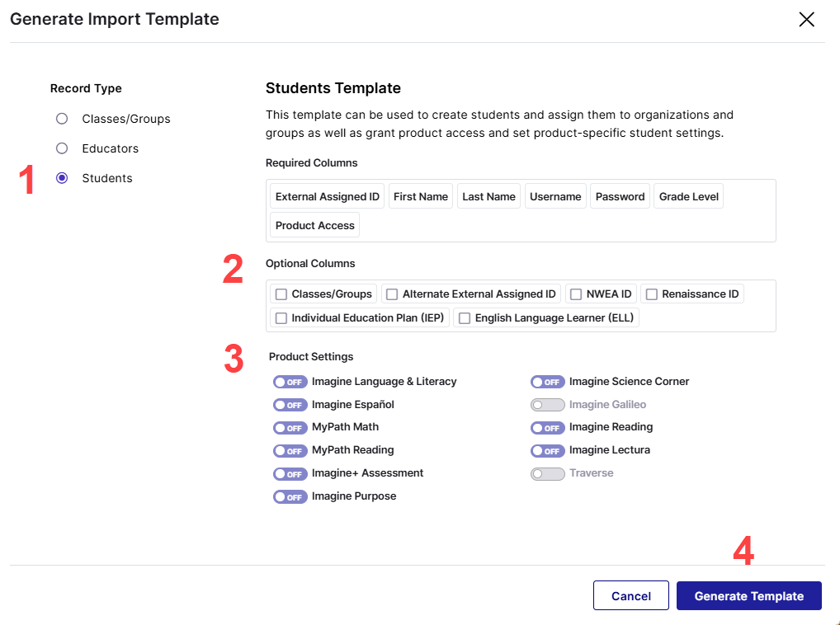The image size is (840, 625).
Task: Turn on Imagine Lectura toggle
Action: pos(548,451)
